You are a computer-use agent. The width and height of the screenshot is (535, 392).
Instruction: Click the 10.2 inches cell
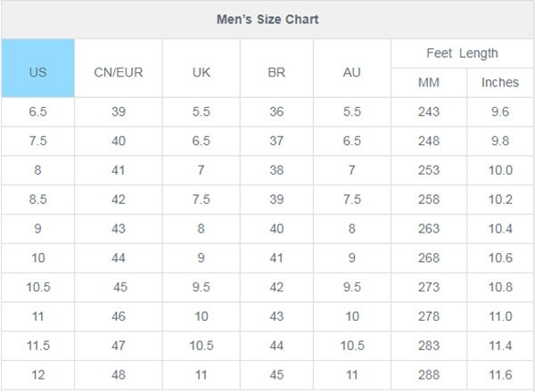(500, 200)
